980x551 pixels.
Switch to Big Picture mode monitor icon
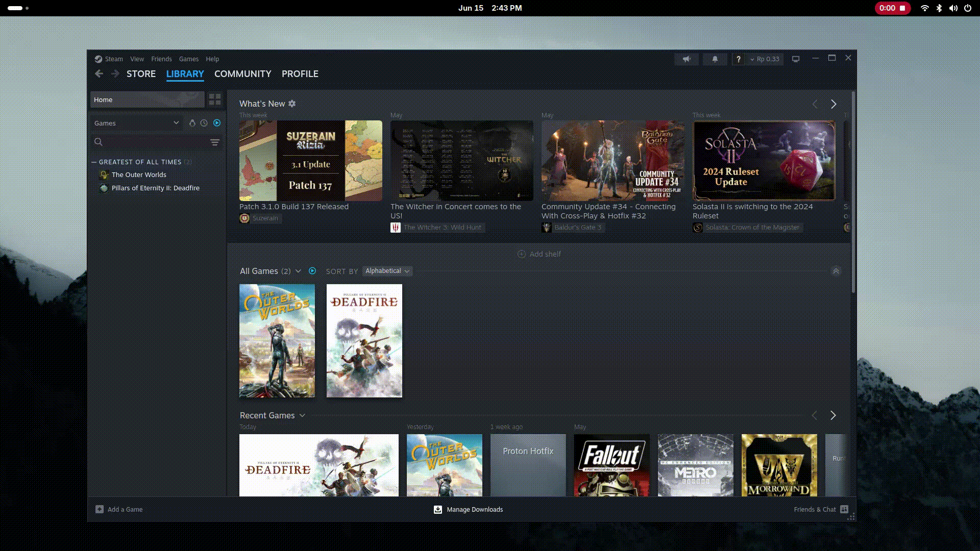click(x=796, y=59)
